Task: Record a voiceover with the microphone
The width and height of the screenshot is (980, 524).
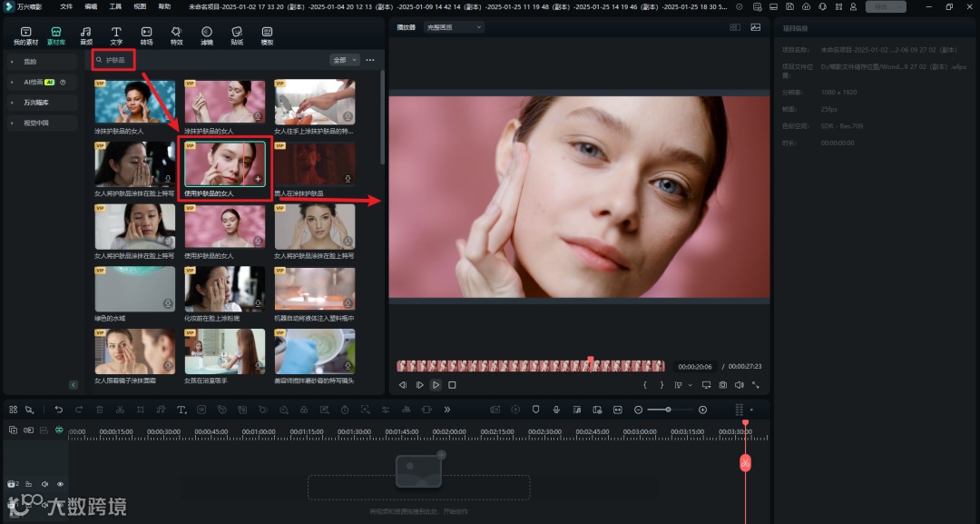Action: [556, 410]
